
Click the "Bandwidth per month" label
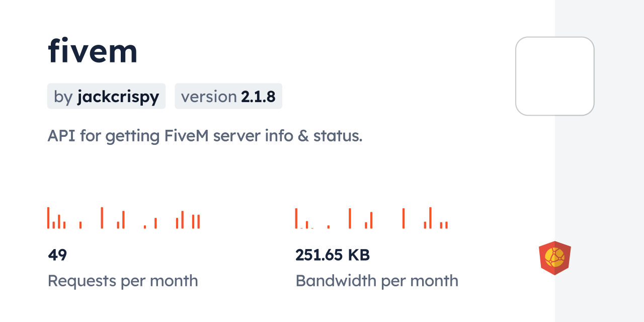coord(377,281)
